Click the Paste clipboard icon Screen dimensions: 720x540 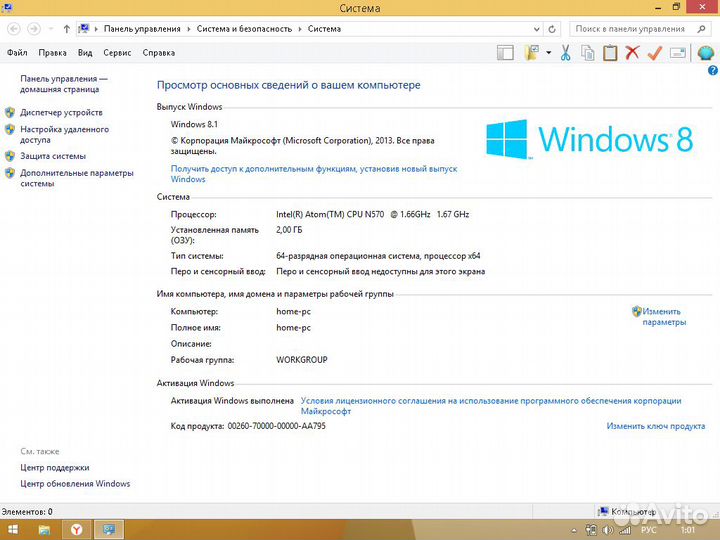(x=610, y=53)
